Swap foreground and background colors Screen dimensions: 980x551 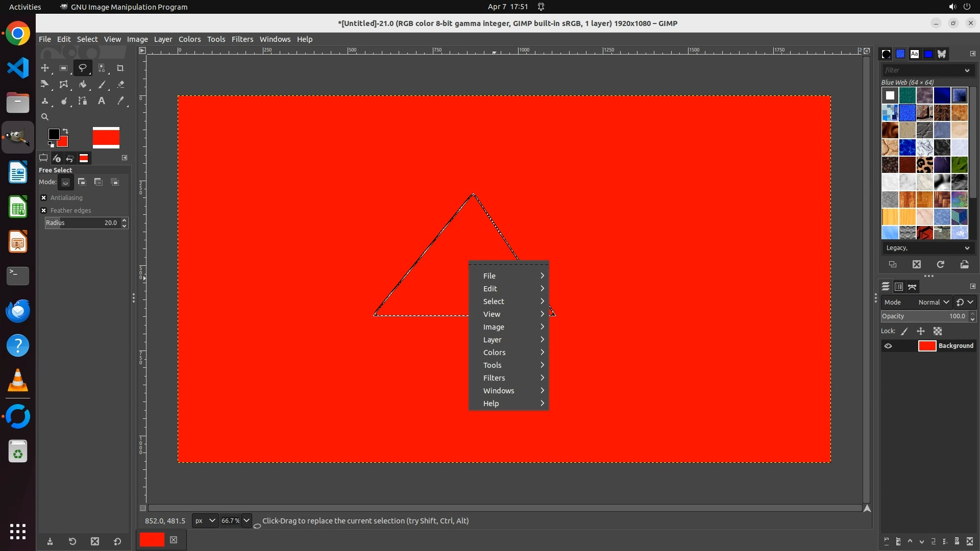click(x=65, y=132)
